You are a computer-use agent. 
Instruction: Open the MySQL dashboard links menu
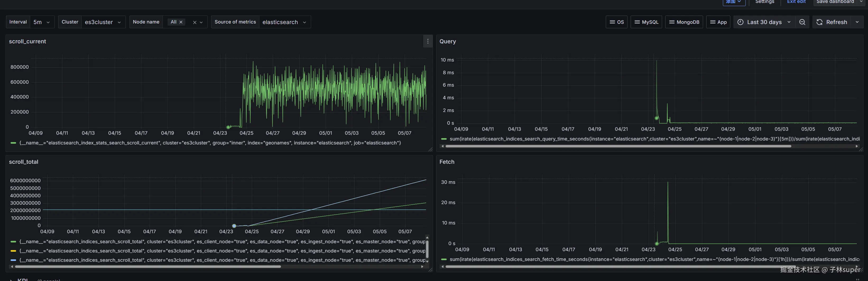646,22
